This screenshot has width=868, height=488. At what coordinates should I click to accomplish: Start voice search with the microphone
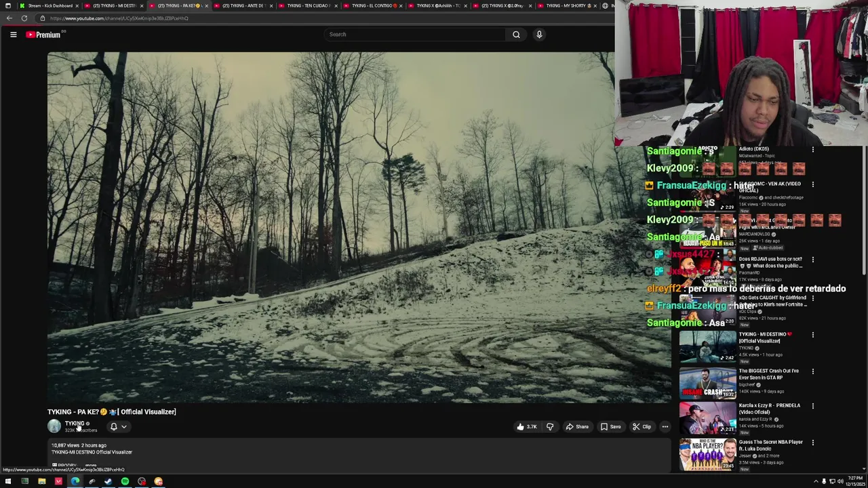point(539,35)
